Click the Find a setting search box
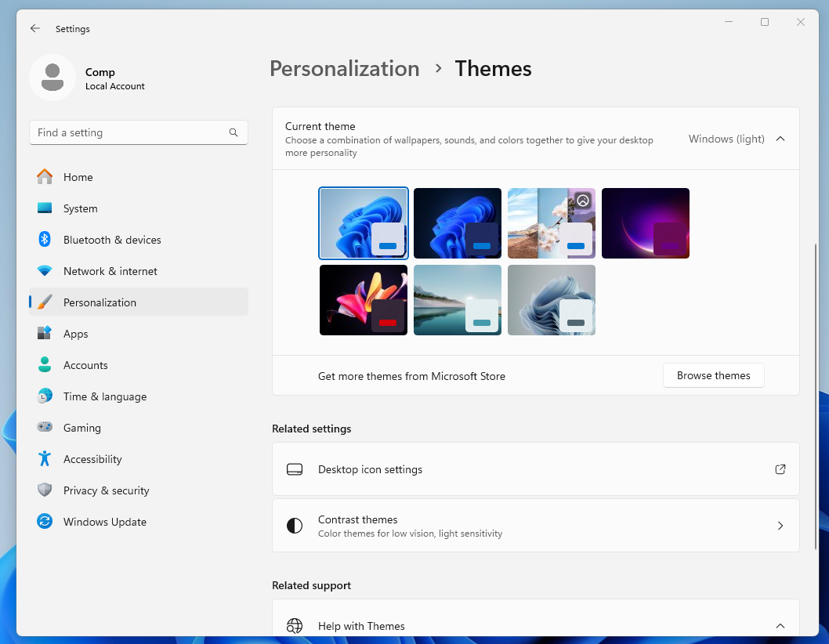 click(x=139, y=132)
